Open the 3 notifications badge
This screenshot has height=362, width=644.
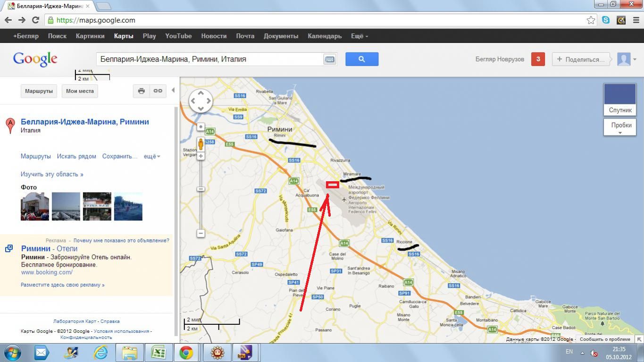pos(538,59)
